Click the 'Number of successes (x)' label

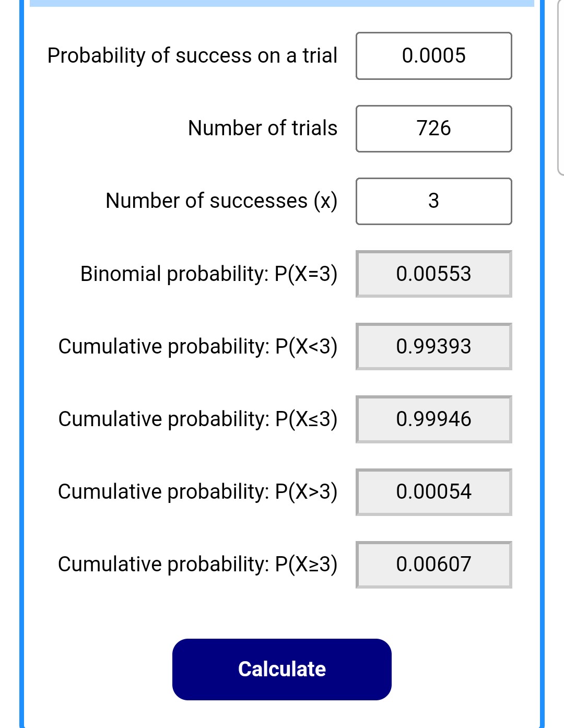tap(221, 201)
